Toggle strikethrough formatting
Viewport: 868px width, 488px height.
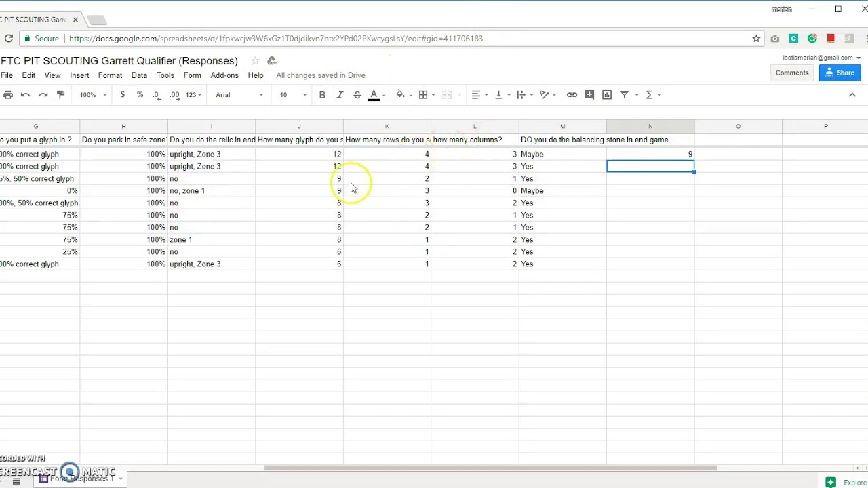pos(357,95)
